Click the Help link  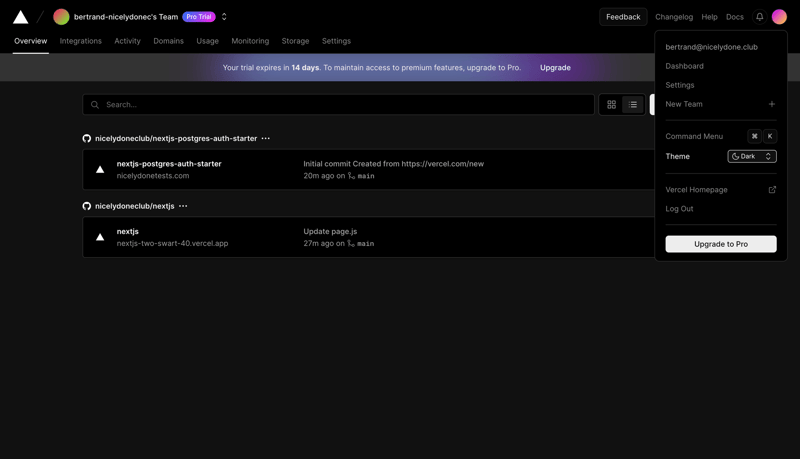point(709,17)
